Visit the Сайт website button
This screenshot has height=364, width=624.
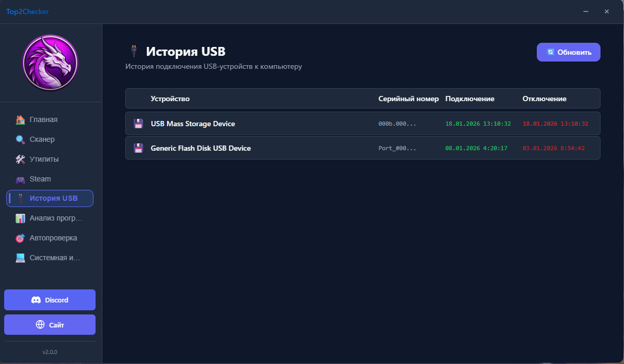tap(50, 325)
